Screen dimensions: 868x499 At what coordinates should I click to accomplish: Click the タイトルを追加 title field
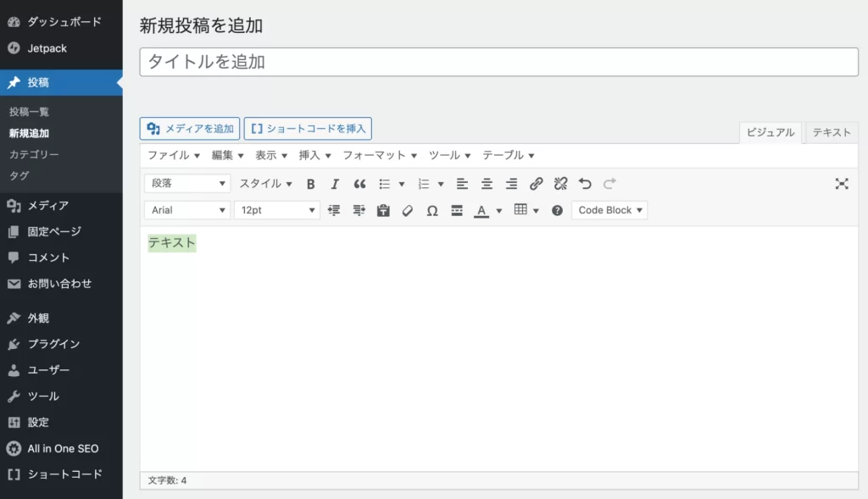coord(498,62)
